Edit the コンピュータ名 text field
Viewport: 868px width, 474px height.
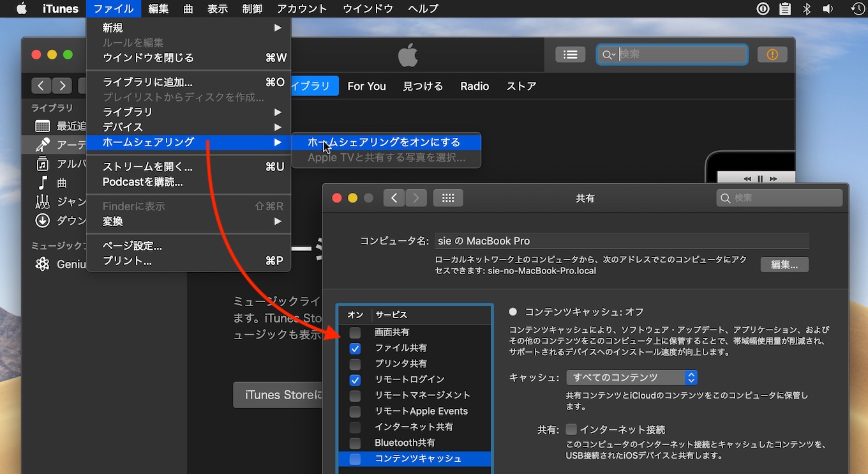coord(622,241)
